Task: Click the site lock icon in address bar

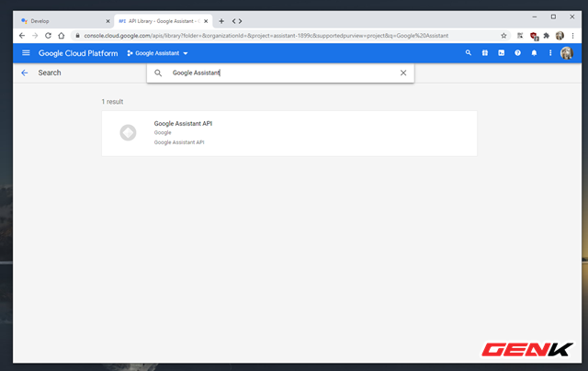Action: point(77,36)
